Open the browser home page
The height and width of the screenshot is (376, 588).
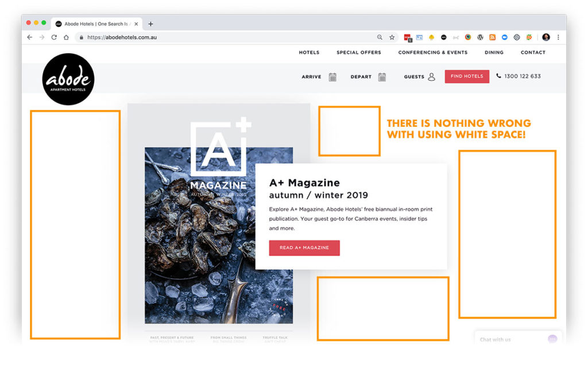coord(67,37)
